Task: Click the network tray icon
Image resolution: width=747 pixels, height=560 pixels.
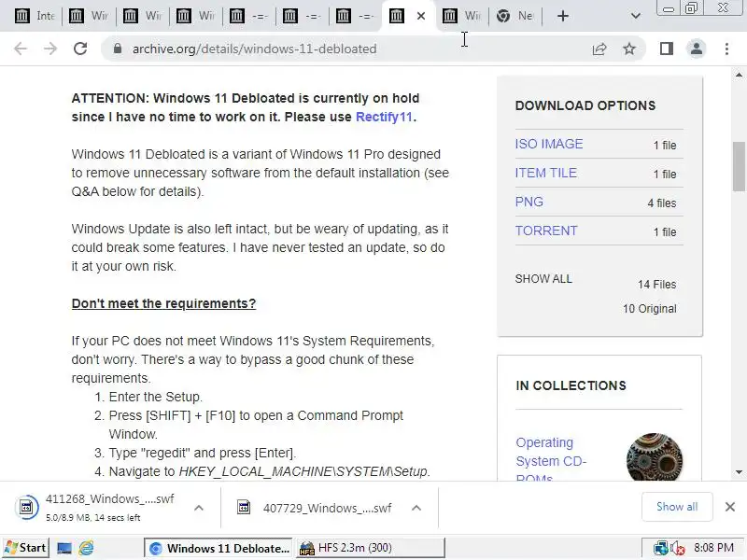Action: (660, 549)
